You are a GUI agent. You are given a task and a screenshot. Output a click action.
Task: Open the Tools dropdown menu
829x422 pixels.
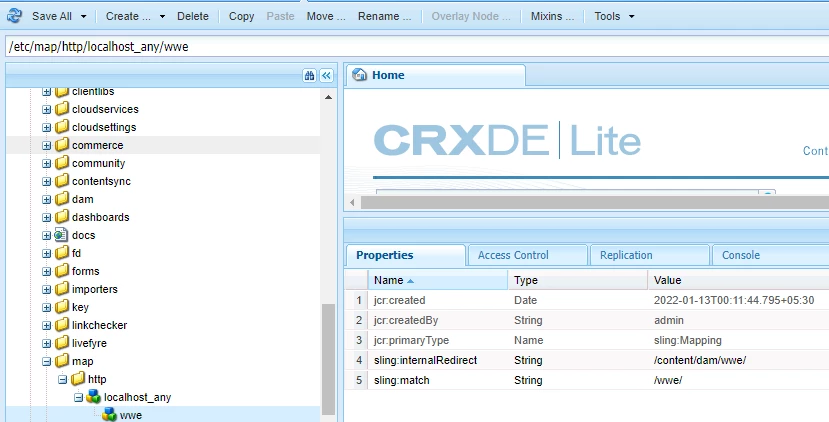614,16
